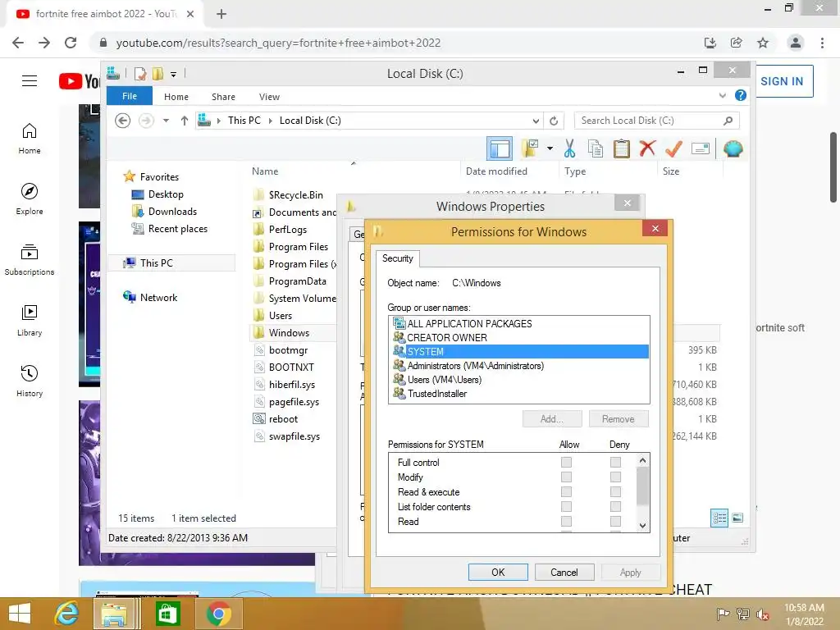Open the View ribbon tab
This screenshot has width=840, height=630.
[269, 97]
